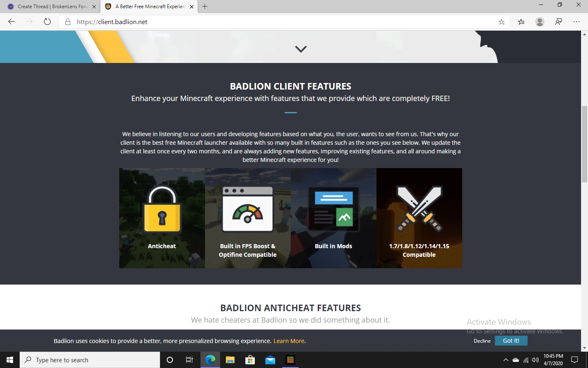Click the page vertical scrollbar thumb

coord(584,144)
